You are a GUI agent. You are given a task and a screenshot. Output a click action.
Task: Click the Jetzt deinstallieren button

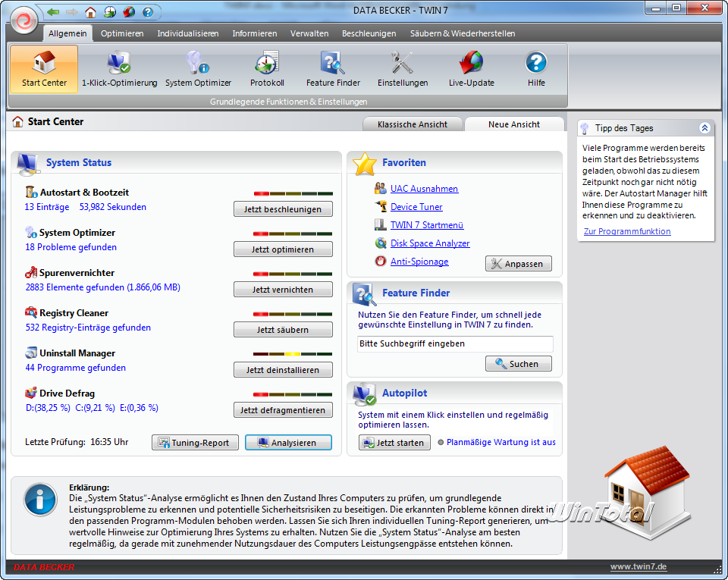pos(283,370)
